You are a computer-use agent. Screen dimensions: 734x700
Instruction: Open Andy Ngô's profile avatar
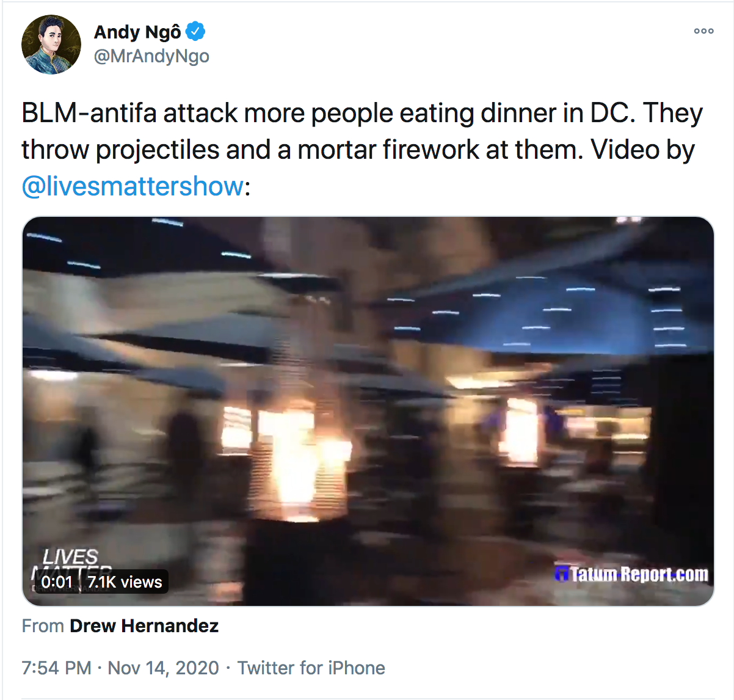click(51, 45)
